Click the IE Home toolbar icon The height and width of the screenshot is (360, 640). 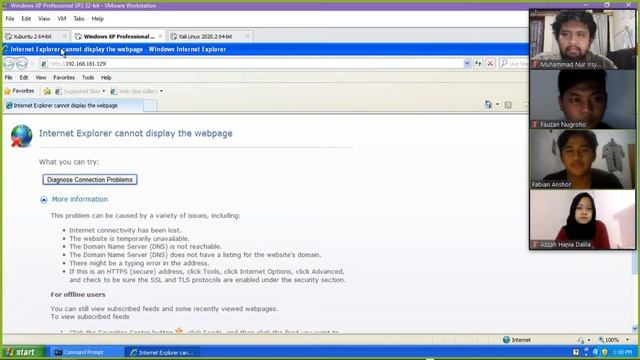[x=488, y=105]
